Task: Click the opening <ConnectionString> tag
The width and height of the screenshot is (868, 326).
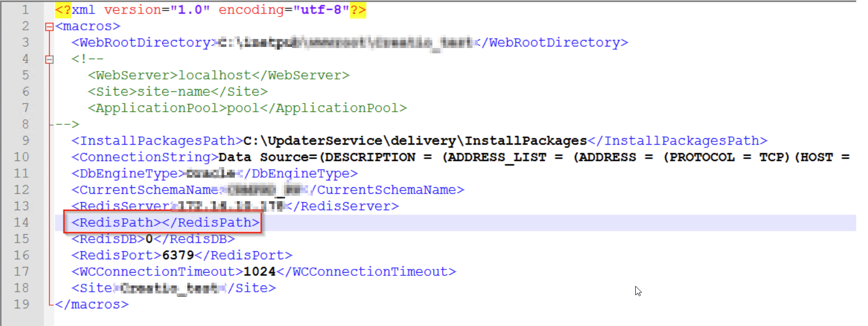Action: (145, 157)
